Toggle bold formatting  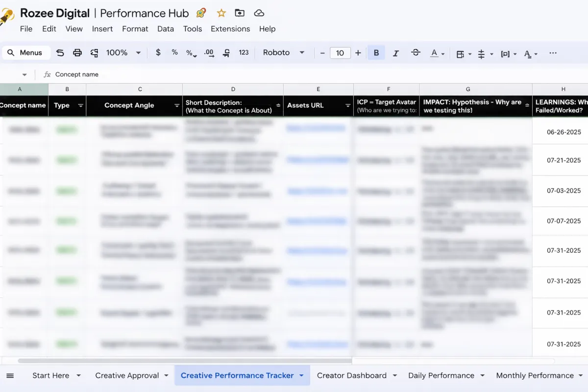coord(376,53)
